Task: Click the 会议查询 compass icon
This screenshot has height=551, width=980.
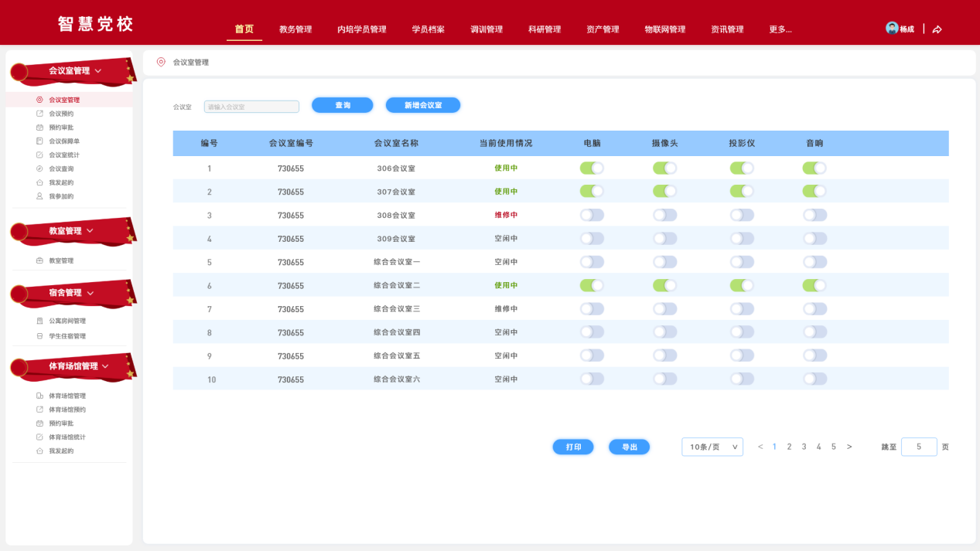Action: point(39,168)
